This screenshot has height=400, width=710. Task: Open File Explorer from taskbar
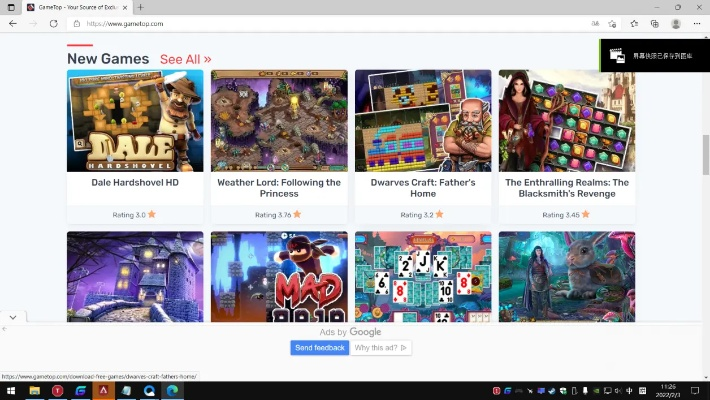click(34, 390)
